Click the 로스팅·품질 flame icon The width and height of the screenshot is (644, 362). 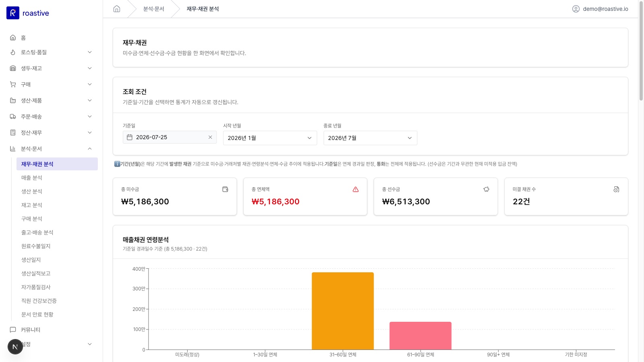coord(13,52)
